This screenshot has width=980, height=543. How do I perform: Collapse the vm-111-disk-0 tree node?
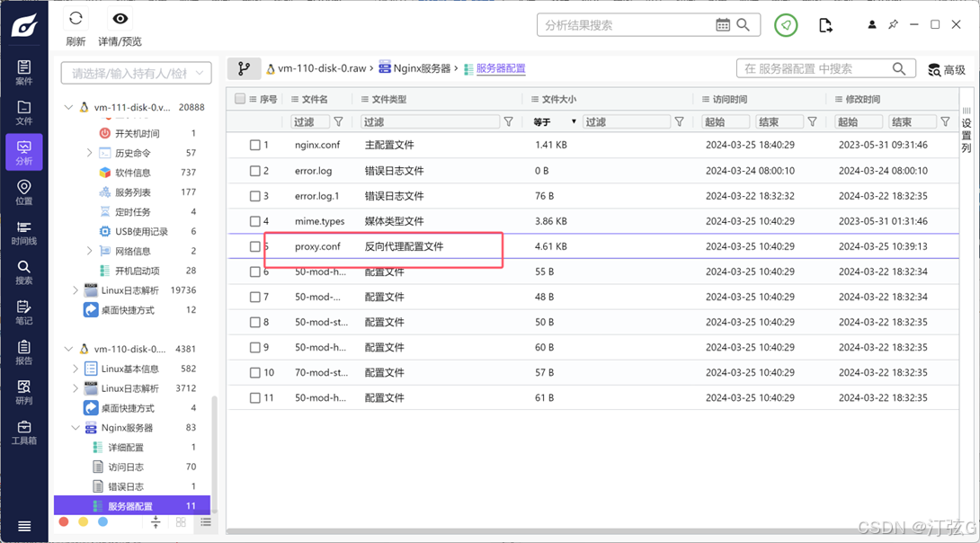pyautogui.click(x=68, y=108)
